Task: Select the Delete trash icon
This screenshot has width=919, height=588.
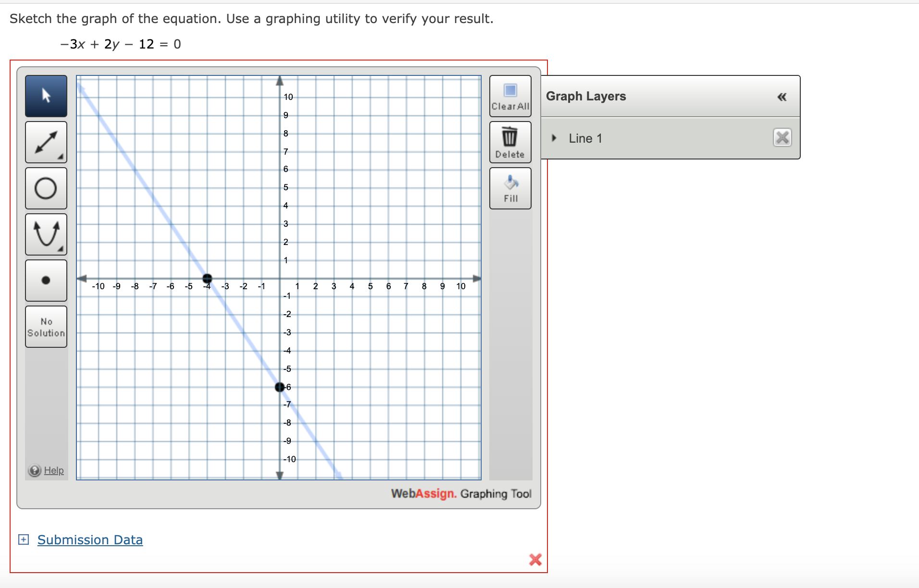Action: [x=509, y=142]
